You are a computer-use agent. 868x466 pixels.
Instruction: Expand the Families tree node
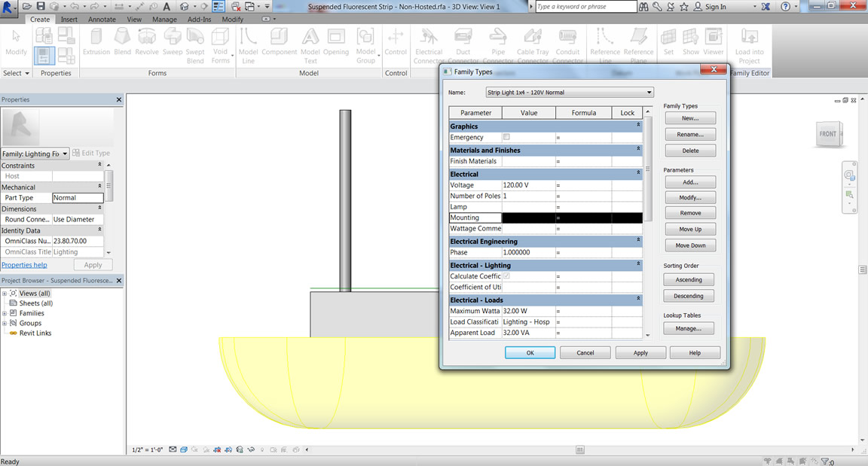(5, 313)
